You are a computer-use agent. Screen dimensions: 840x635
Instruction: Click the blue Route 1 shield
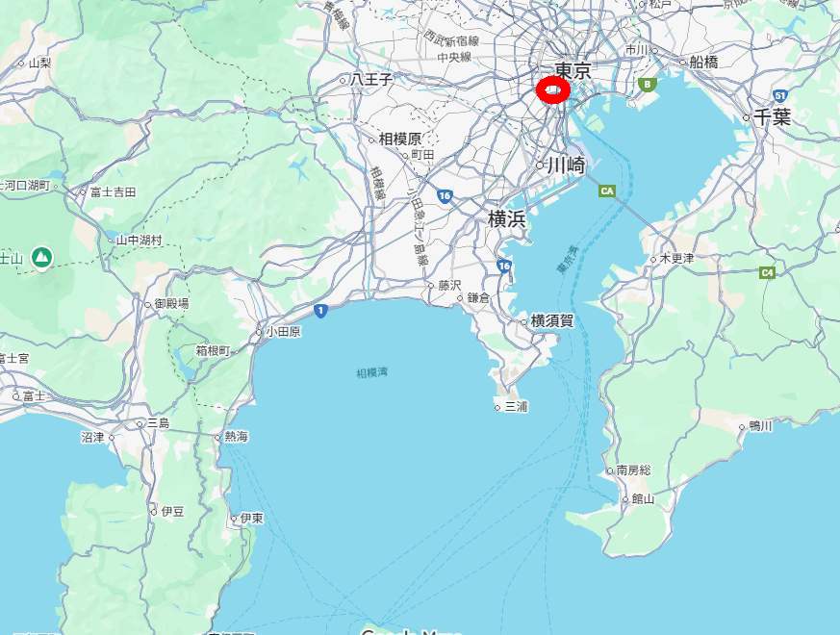point(320,310)
